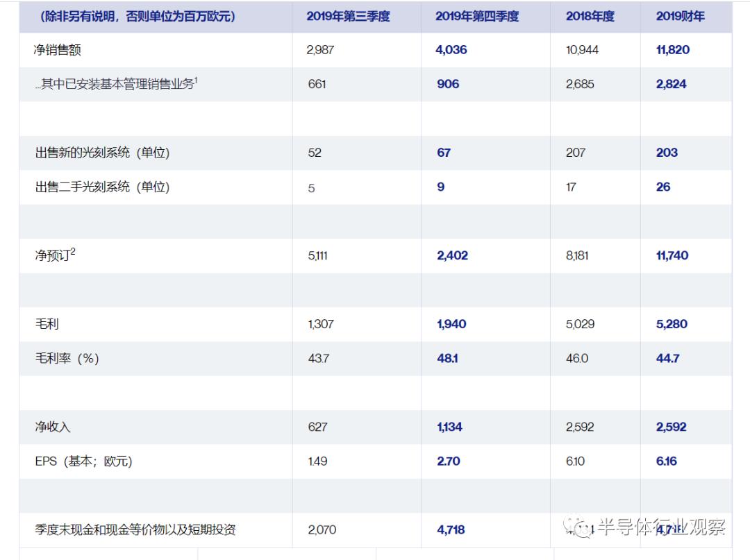The height and width of the screenshot is (560, 750).
Task: Click the 2019财年 column header
Action: 680,16
